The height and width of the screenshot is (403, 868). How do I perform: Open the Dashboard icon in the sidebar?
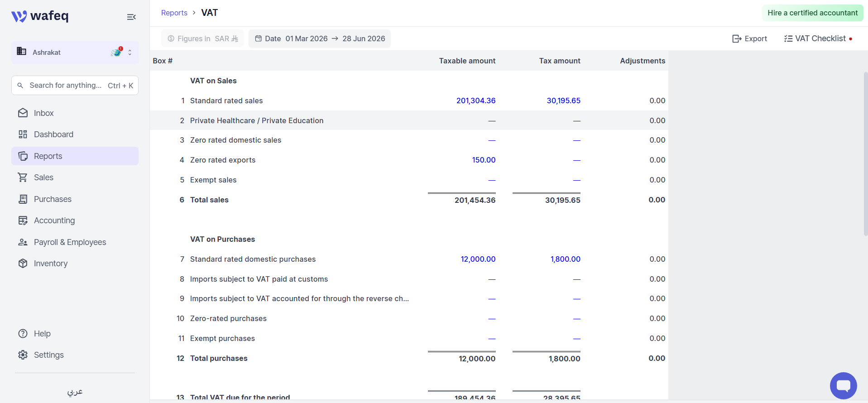23,134
